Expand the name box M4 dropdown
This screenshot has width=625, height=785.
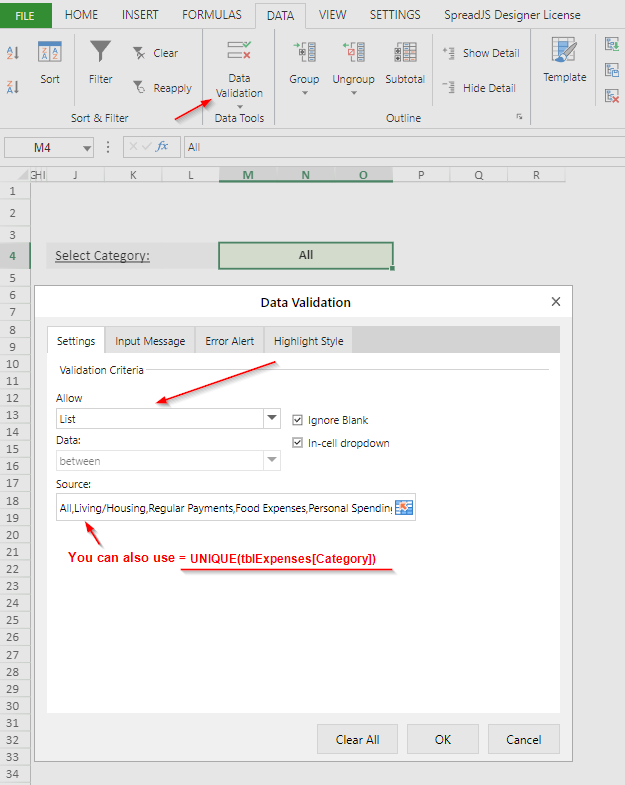pyautogui.click(x=87, y=148)
